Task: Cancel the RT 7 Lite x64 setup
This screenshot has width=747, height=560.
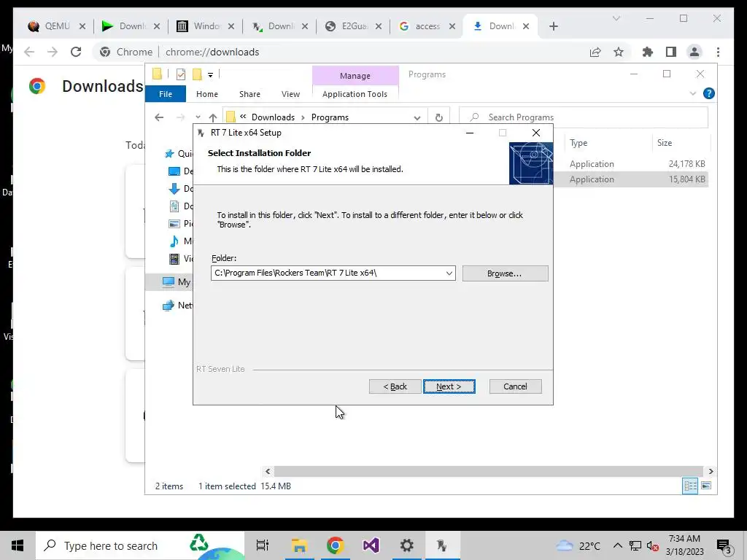Action: pyautogui.click(x=515, y=386)
